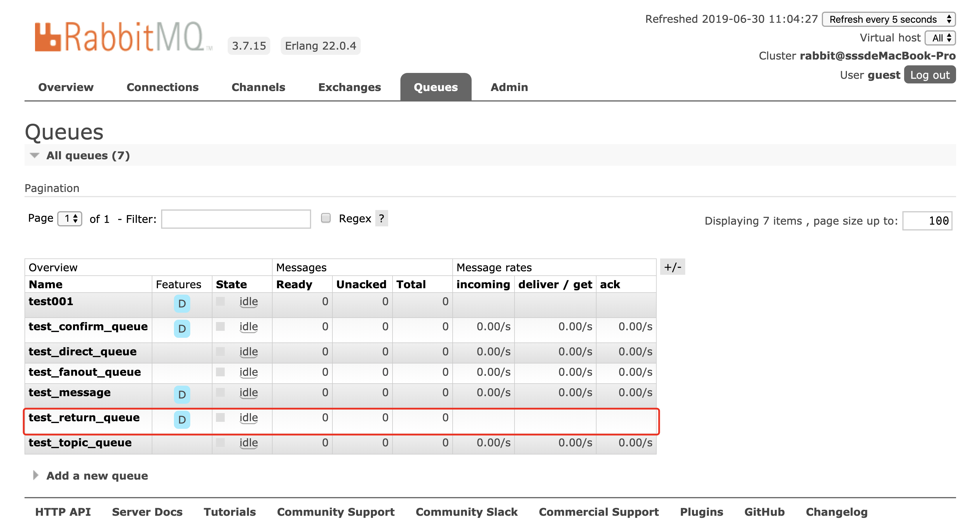980x528 pixels.
Task: Enable the Regex checkbox
Action: [326, 218]
